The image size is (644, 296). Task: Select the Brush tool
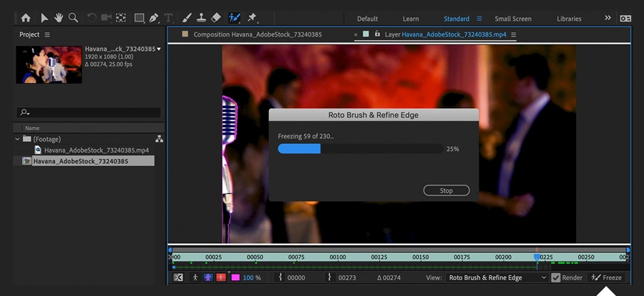coord(187,18)
